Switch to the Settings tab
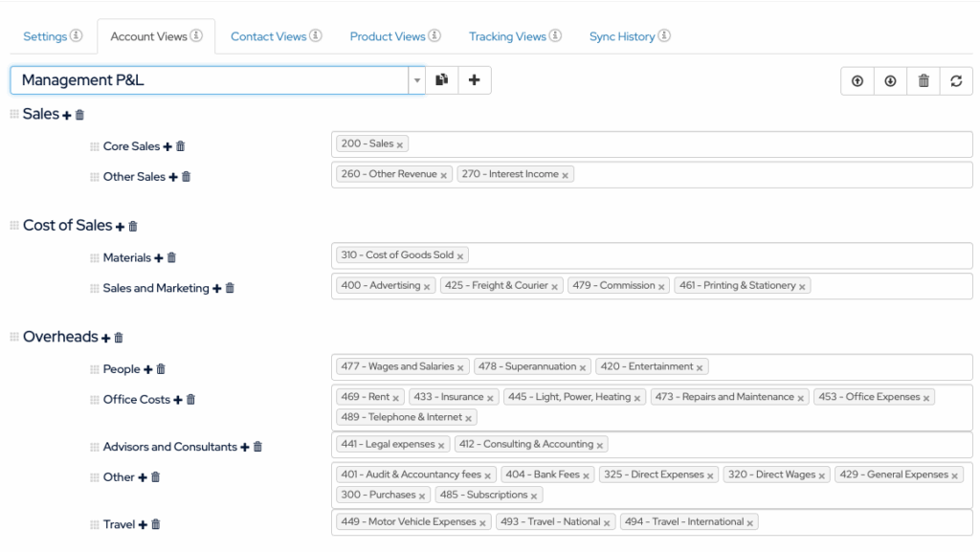The image size is (980, 552). point(45,35)
